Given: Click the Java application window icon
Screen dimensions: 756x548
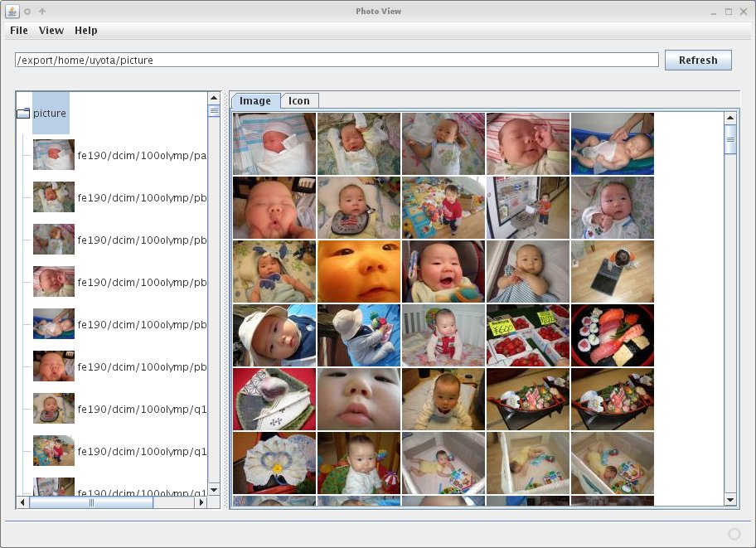Looking at the screenshot, I should click(12, 11).
